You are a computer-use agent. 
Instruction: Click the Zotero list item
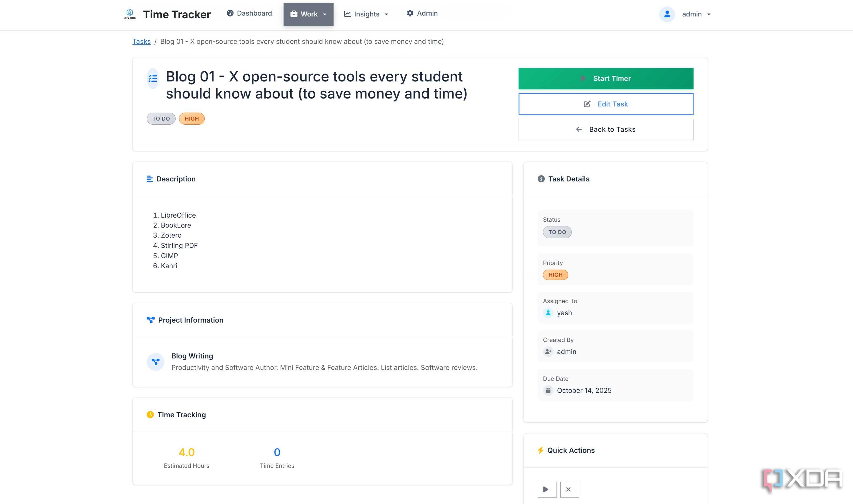[171, 235]
